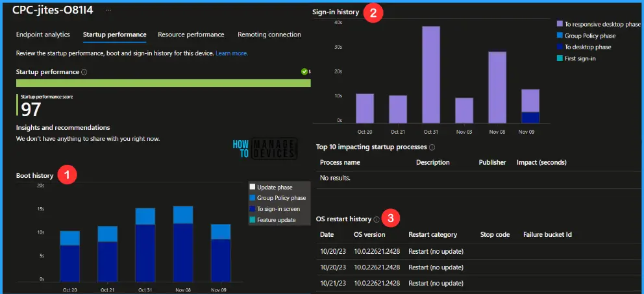Click the To responsive desktop phase swatch
644x294 pixels.
[x=559, y=25]
